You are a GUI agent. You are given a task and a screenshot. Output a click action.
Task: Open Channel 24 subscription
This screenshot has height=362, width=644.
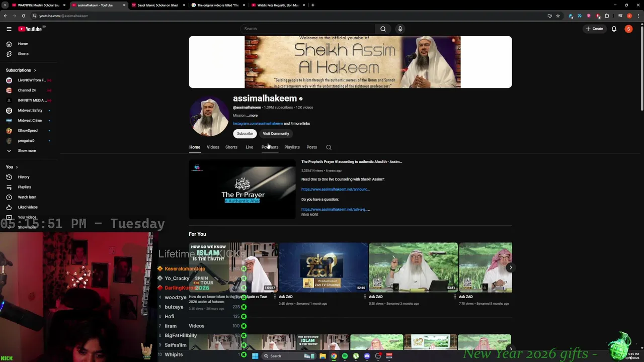tap(29, 90)
